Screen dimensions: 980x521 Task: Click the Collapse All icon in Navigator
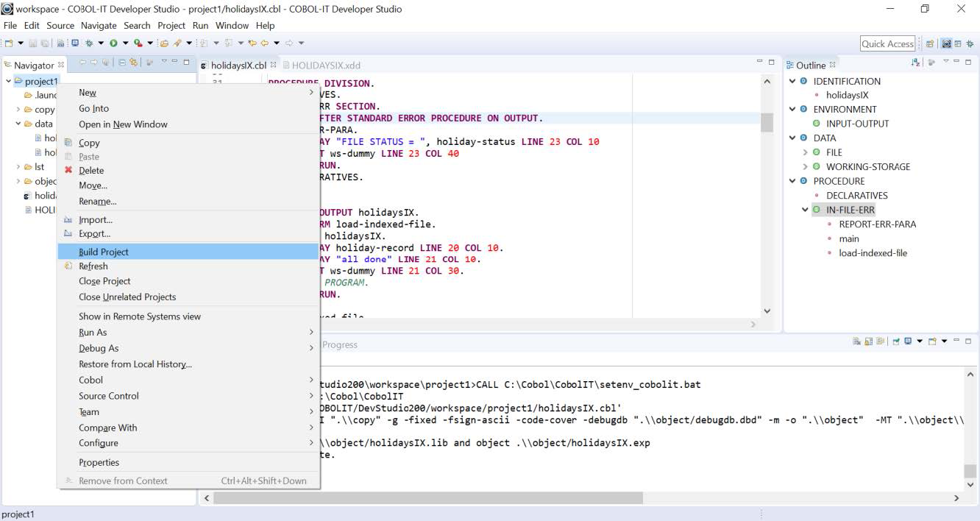122,63
